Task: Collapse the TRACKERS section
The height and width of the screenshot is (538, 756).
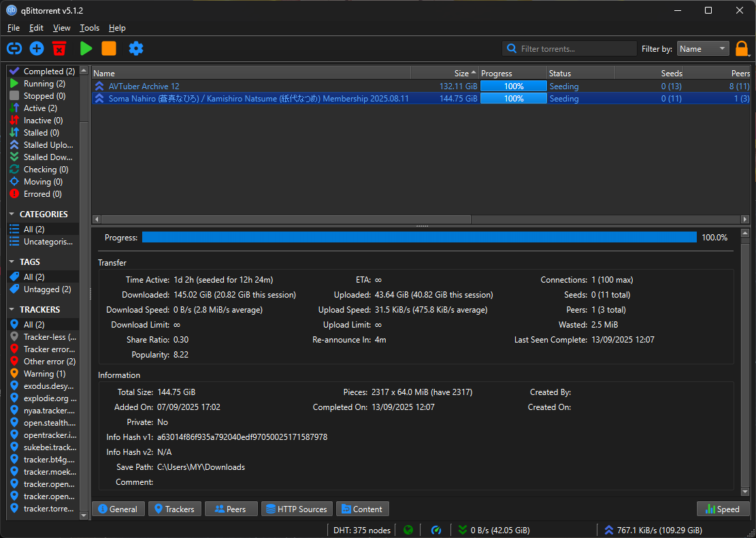Action: (12, 309)
